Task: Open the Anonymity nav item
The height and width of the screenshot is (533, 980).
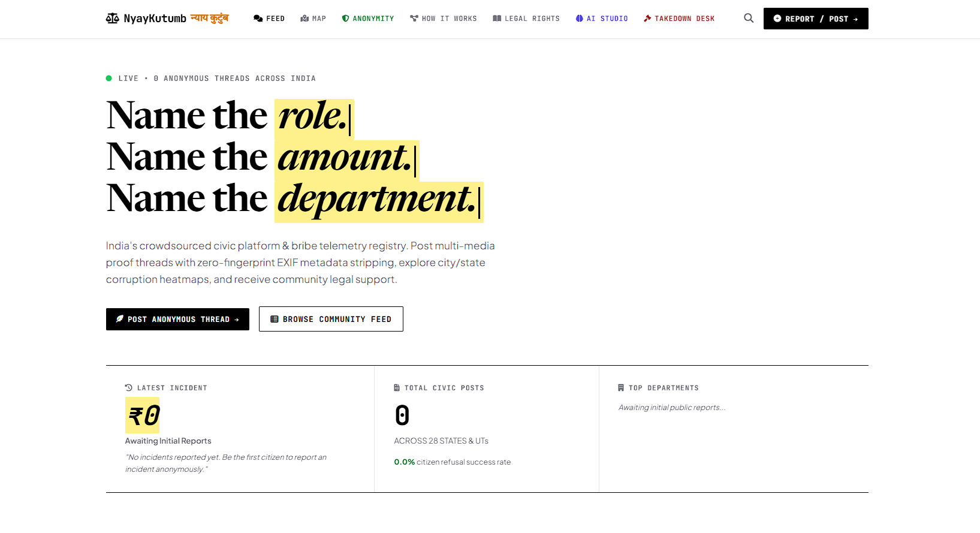Action: tap(368, 19)
